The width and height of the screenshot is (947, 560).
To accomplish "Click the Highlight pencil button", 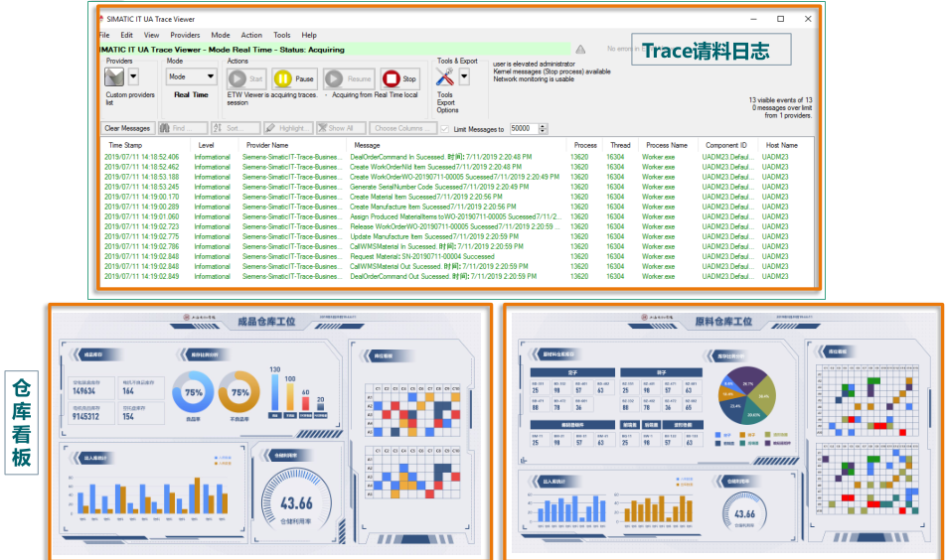I will click(x=288, y=128).
